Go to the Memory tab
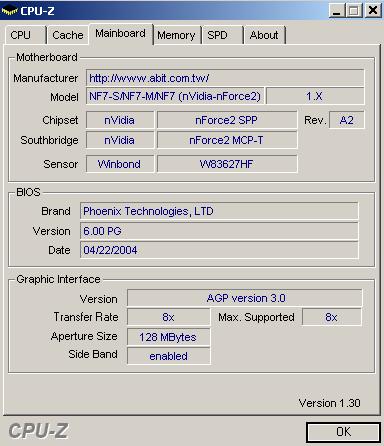The width and height of the screenshot is (384, 446). click(x=177, y=35)
